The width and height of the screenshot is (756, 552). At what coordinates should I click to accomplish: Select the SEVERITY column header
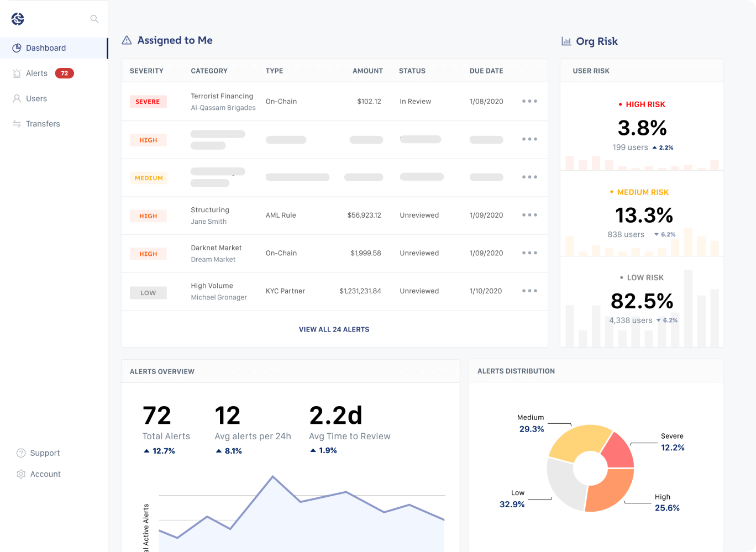click(147, 71)
